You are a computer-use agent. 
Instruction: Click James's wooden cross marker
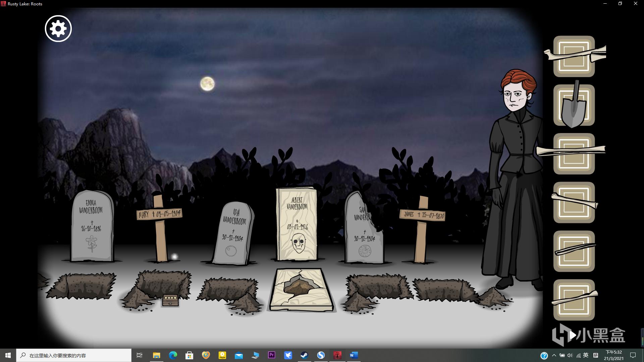422,215
